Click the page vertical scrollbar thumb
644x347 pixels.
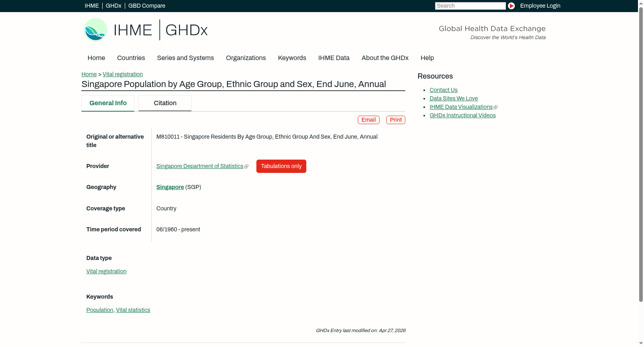(641, 154)
